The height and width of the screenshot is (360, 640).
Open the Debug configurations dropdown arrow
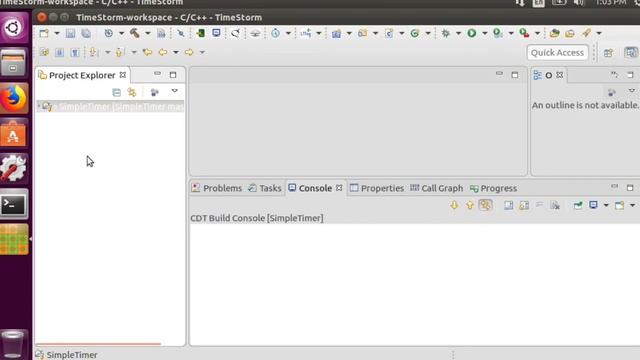pyautogui.click(x=458, y=33)
